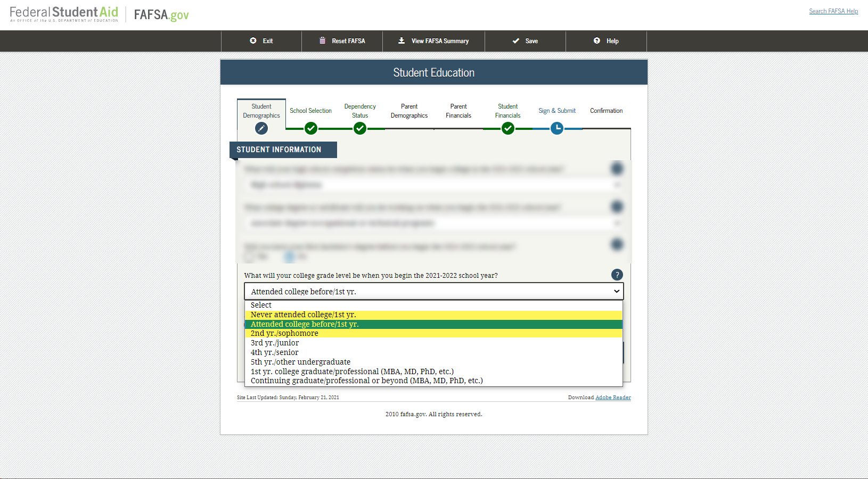Go to Sign & Submit step
This screenshot has width=868, height=479.
[x=557, y=111]
